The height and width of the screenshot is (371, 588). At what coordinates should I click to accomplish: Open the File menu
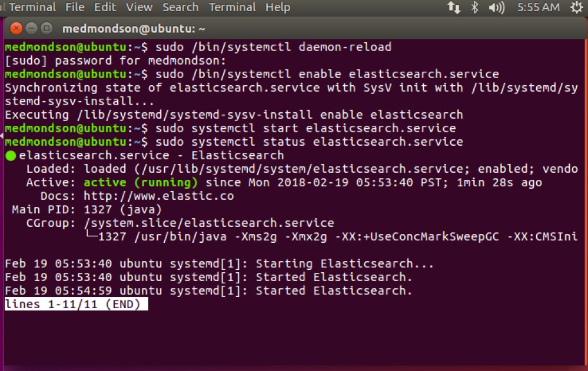click(x=75, y=8)
